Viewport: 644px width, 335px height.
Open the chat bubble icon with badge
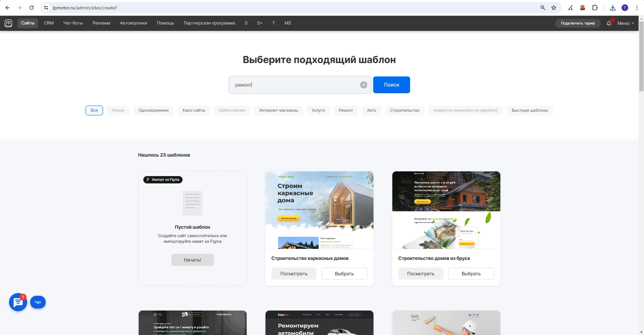18,302
